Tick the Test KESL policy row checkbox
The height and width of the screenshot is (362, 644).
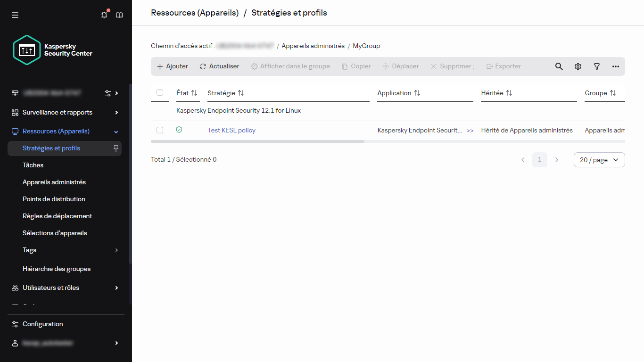pyautogui.click(x=160, y=130)
